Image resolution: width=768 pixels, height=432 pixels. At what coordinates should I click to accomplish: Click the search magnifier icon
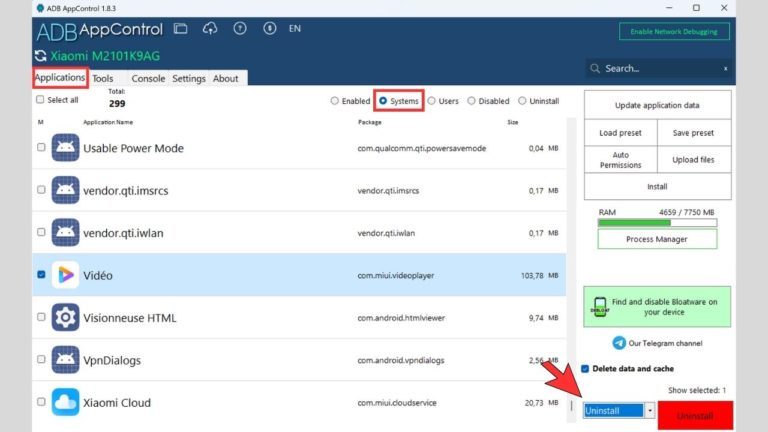pos(595,69)
